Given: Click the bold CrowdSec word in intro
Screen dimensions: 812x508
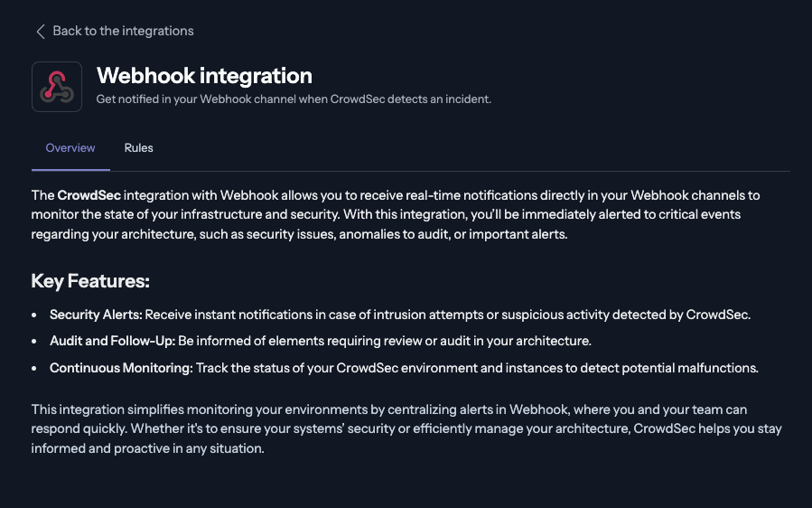Looking at the screenshot, I should [89, 195].
